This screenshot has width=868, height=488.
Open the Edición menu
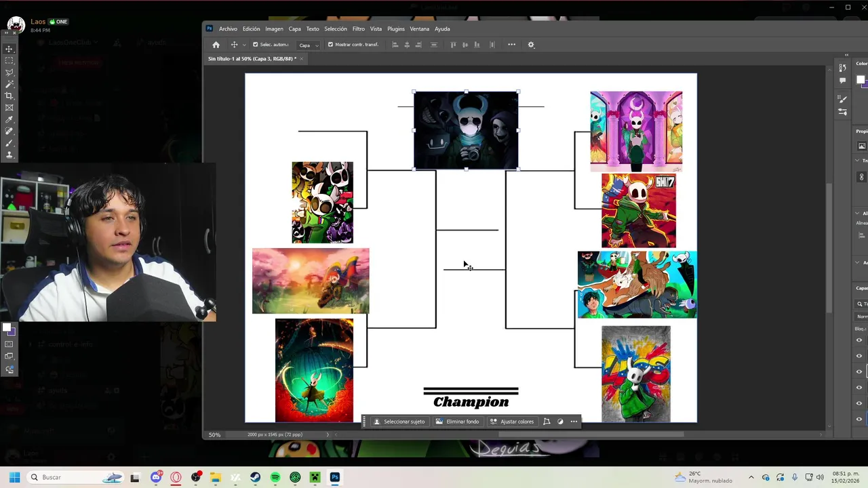[x=252, y=29]
